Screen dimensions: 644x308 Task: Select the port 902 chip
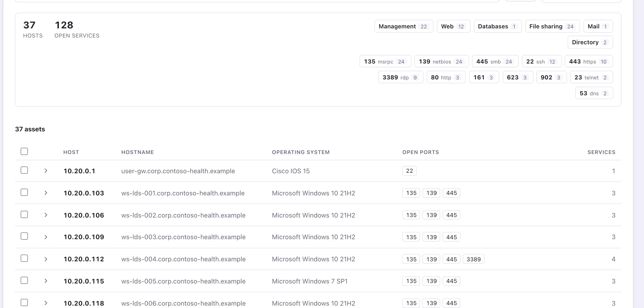(x=551, y=77)
